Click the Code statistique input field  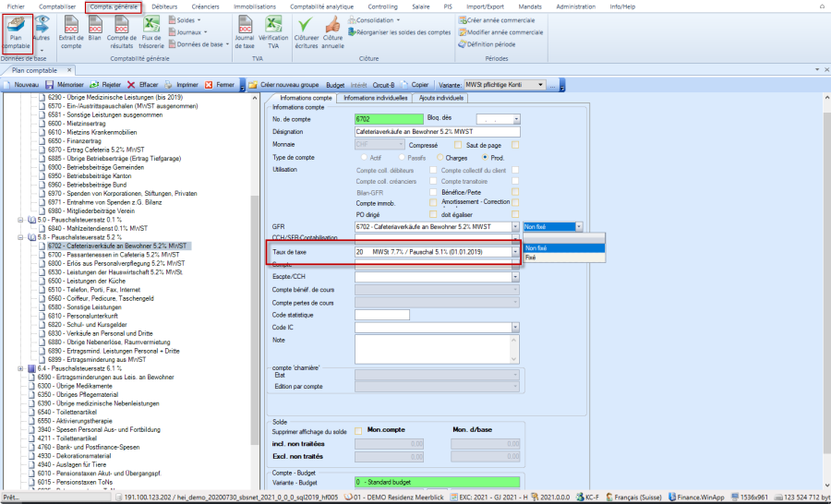click(x=382, y=315)
